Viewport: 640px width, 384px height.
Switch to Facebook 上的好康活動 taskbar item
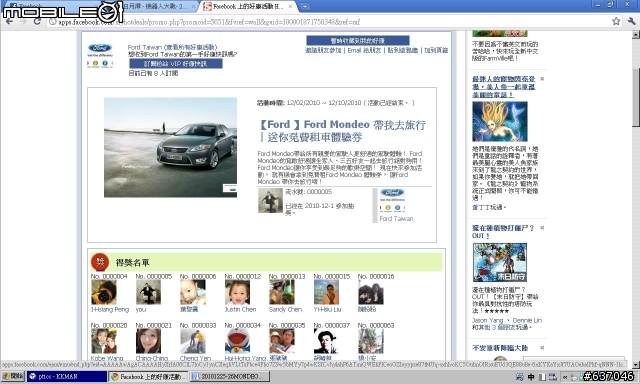pyautogui.click(x=149, y=376)
